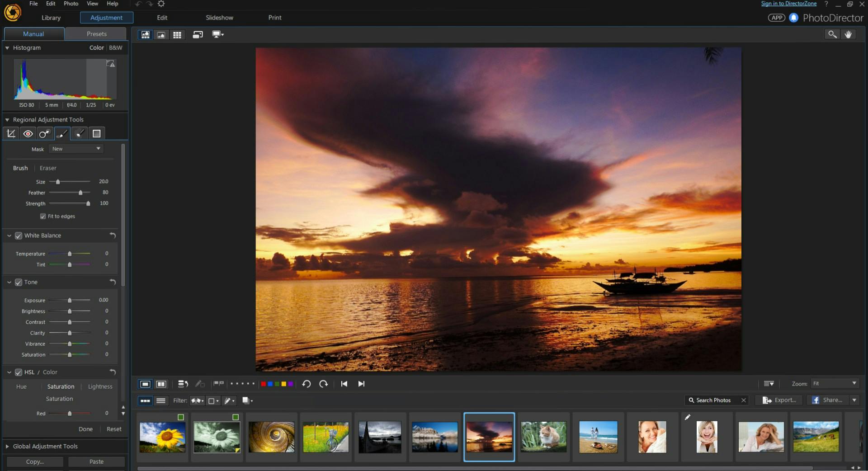Viewport: 868px width, 471px height.
Task: Select the cat photo thumbnail
Action: click(543, 437)
